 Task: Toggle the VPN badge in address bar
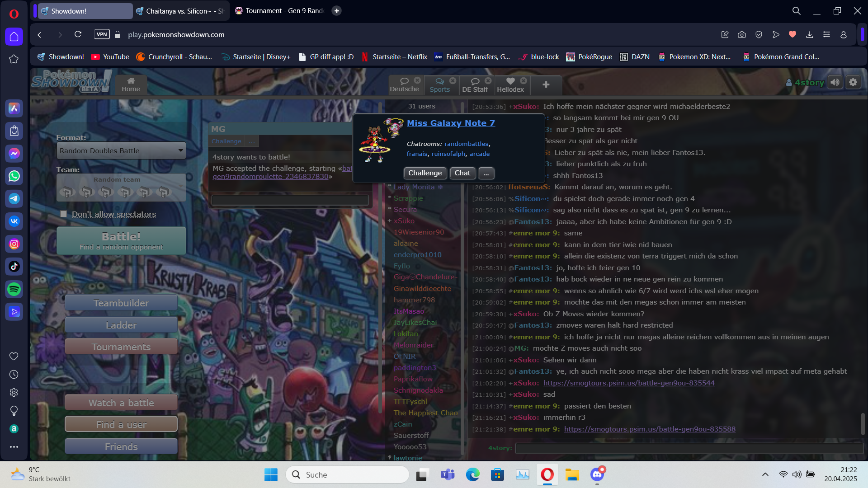tap(102, 34)
